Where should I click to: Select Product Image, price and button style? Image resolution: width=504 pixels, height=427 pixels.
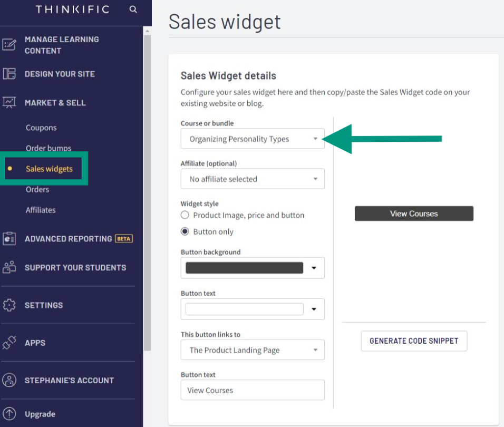tap(185, 215)
